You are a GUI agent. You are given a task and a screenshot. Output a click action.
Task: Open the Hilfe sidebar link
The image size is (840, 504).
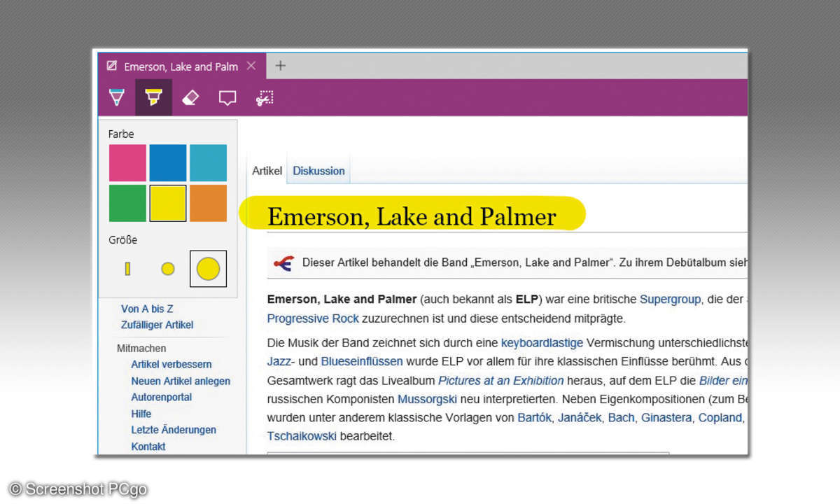tap(141, 414)
